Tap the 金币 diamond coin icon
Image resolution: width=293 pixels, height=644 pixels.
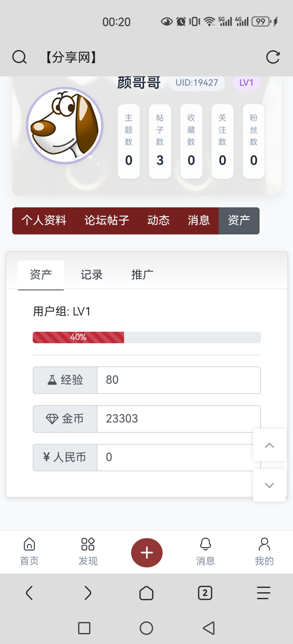coord(53,419)
